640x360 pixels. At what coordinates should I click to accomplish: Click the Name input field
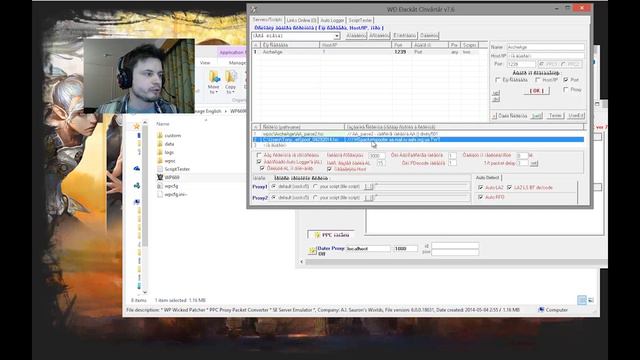(545, 47)
